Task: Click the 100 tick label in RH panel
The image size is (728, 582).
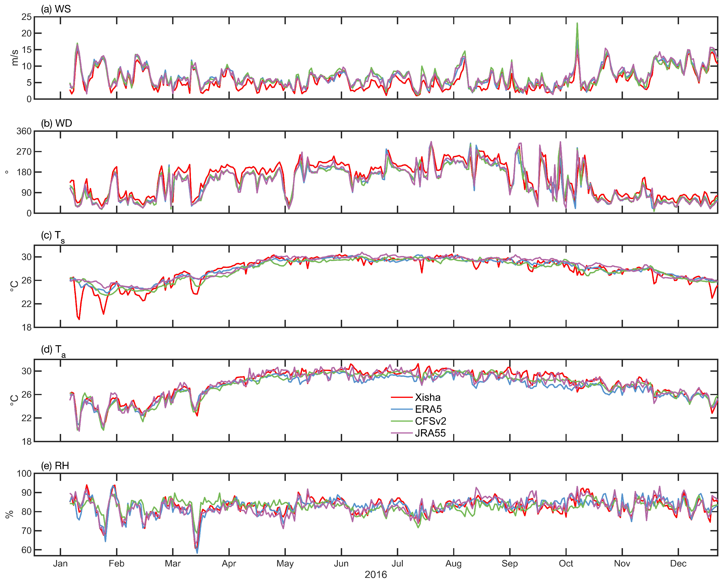Action: (x=24, y=474)
